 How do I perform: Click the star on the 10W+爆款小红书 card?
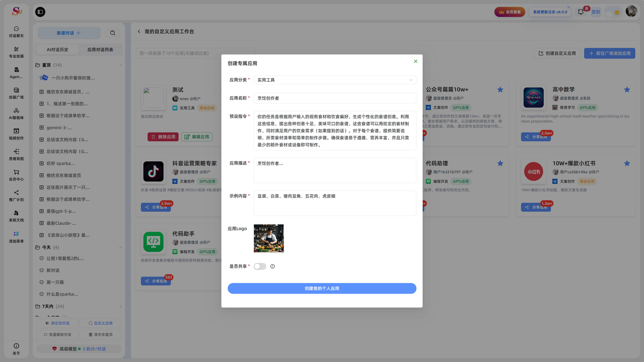coord(627,163)
